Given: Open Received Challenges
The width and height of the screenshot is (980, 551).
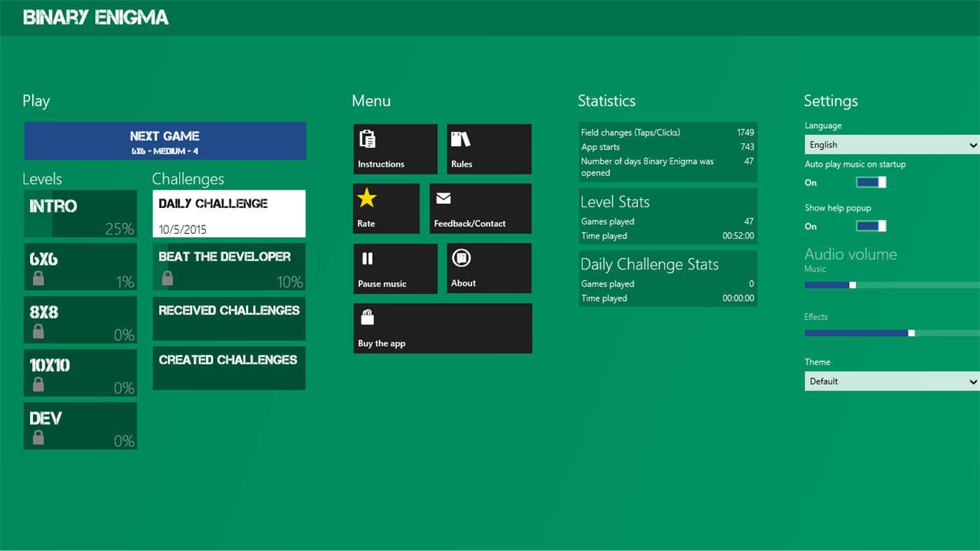Looking at the screenshot, I should click(228, 319).
